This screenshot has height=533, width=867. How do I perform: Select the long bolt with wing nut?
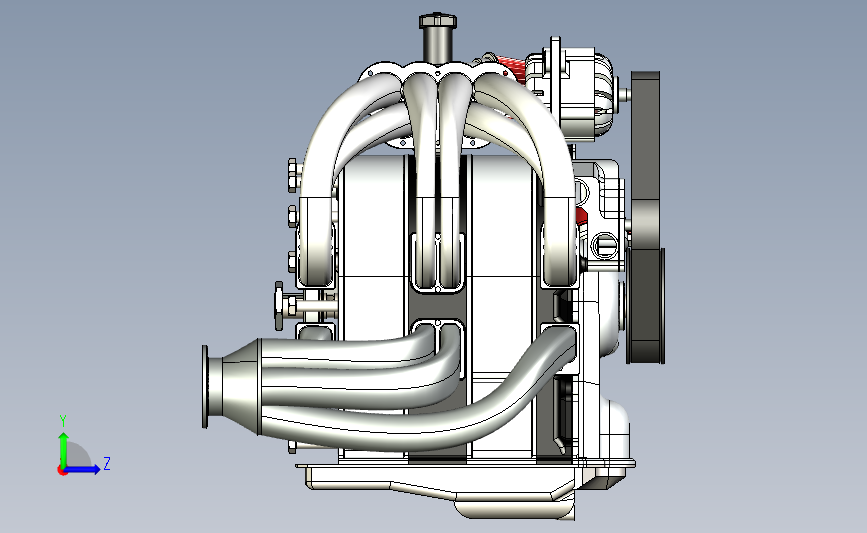coord(306,306)
